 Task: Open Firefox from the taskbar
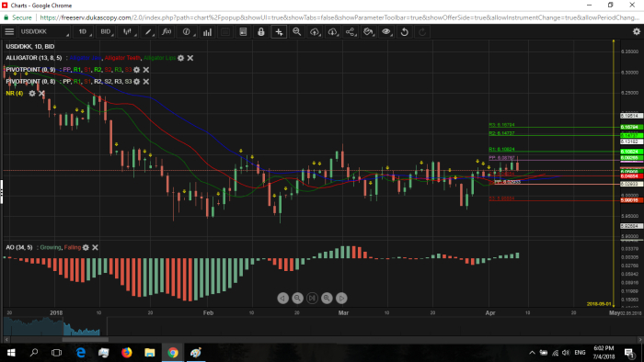[127, 352]
